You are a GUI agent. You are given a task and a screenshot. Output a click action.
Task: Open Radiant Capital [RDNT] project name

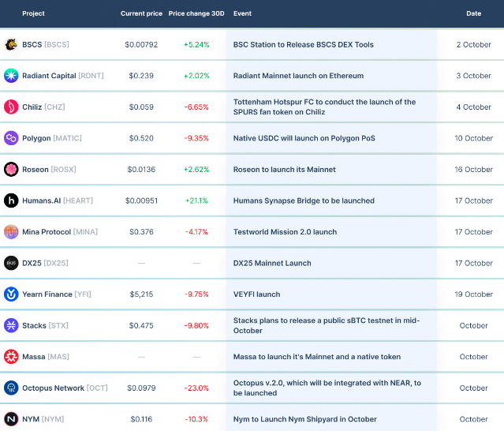click(x=63, y=76)
